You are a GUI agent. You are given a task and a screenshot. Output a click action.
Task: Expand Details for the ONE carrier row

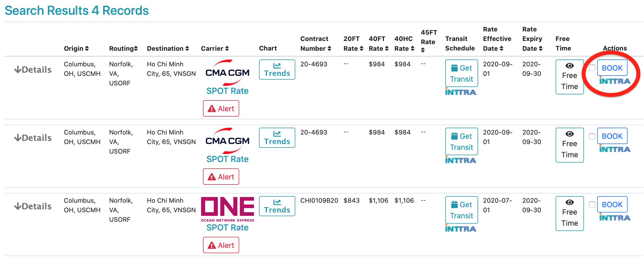tap(33, 206)
